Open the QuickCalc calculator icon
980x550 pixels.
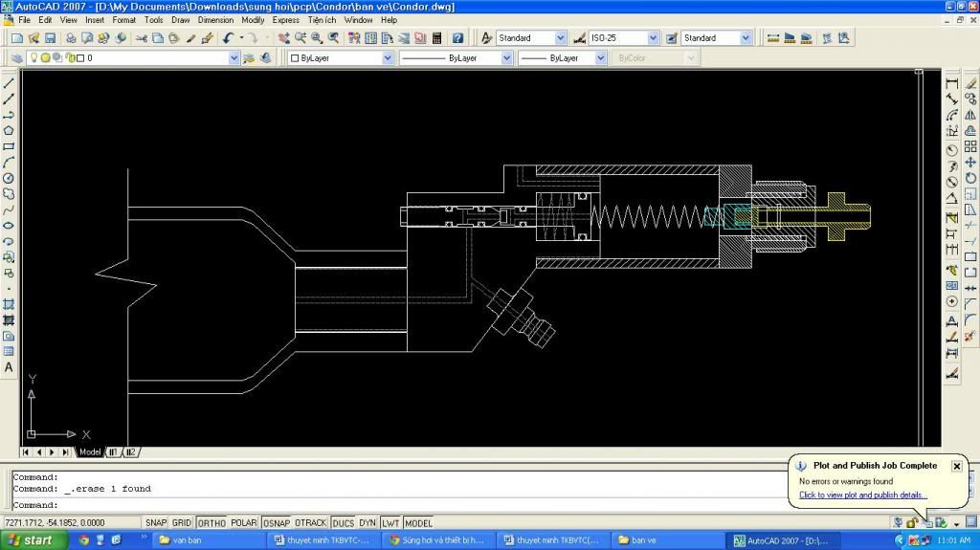(436, 38)
